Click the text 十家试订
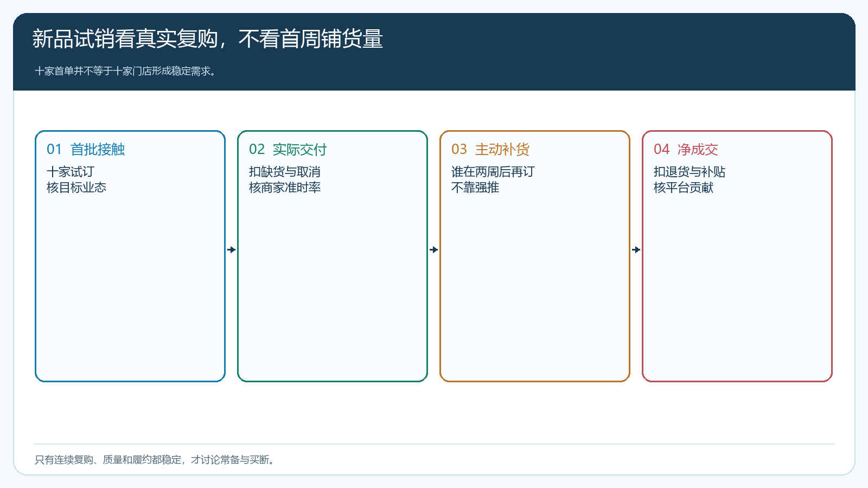 click(x=71, y=172)
